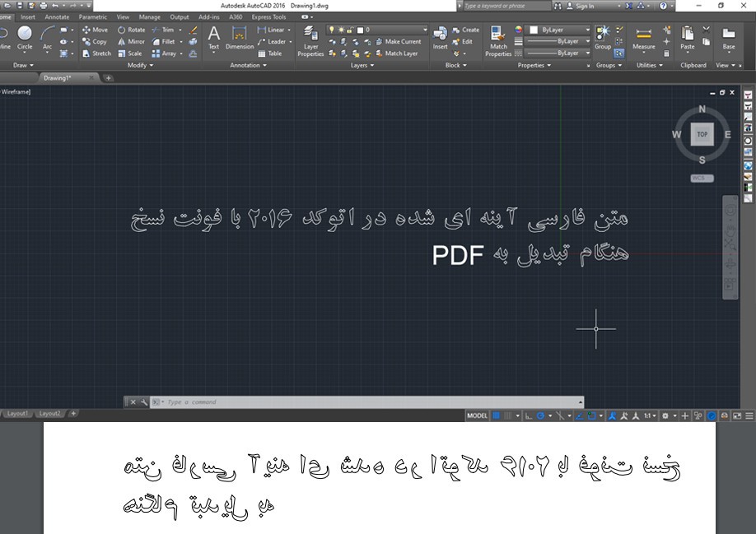Image resolution: width=756 pixels, height=534 pixels.
Task: Open the linetype ByLayer dropdown
Action: click(558, 53)
